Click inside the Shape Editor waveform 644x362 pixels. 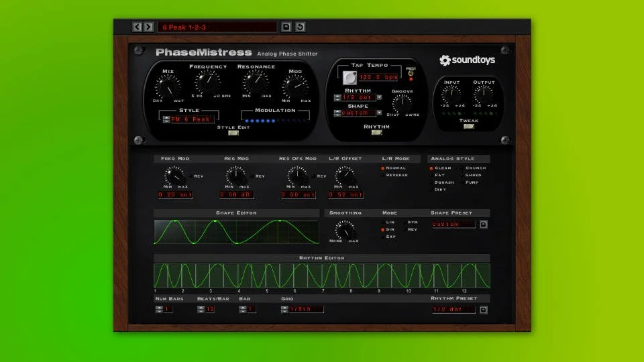point(237,232)
